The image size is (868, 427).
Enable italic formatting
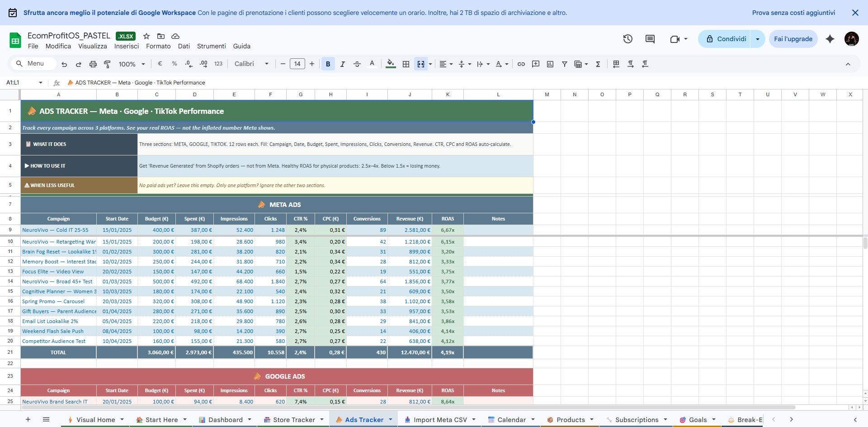pos(343,64)
